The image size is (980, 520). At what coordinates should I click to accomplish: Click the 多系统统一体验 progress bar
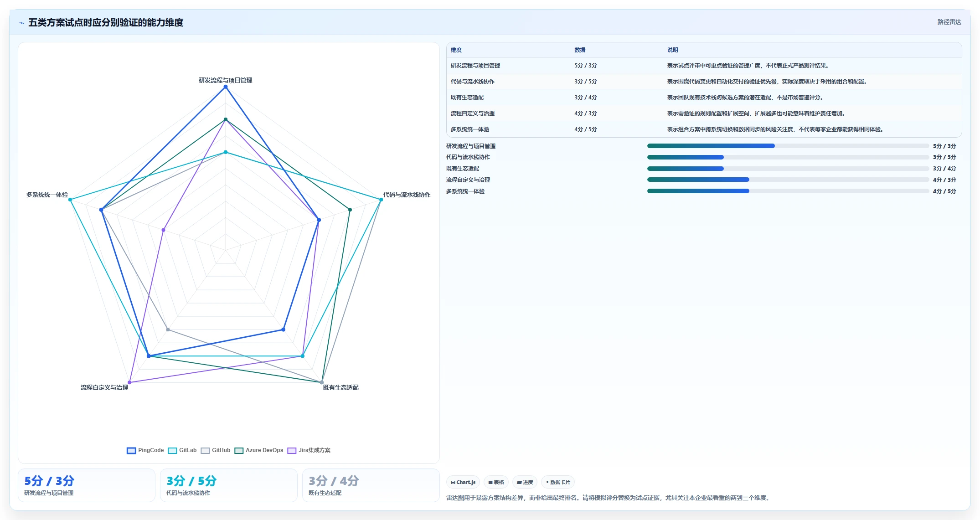tap(788, 191)
